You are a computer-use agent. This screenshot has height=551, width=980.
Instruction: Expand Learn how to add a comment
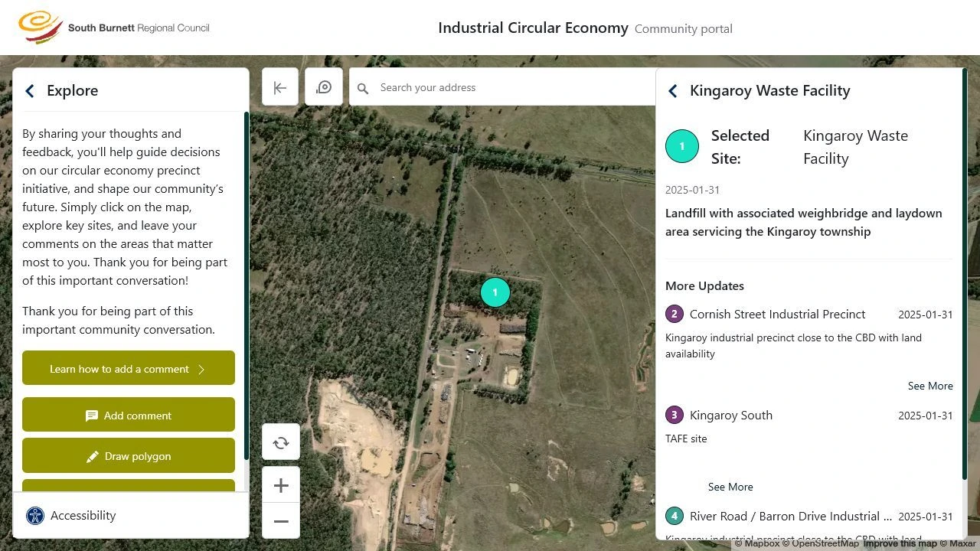pos(129,368)
